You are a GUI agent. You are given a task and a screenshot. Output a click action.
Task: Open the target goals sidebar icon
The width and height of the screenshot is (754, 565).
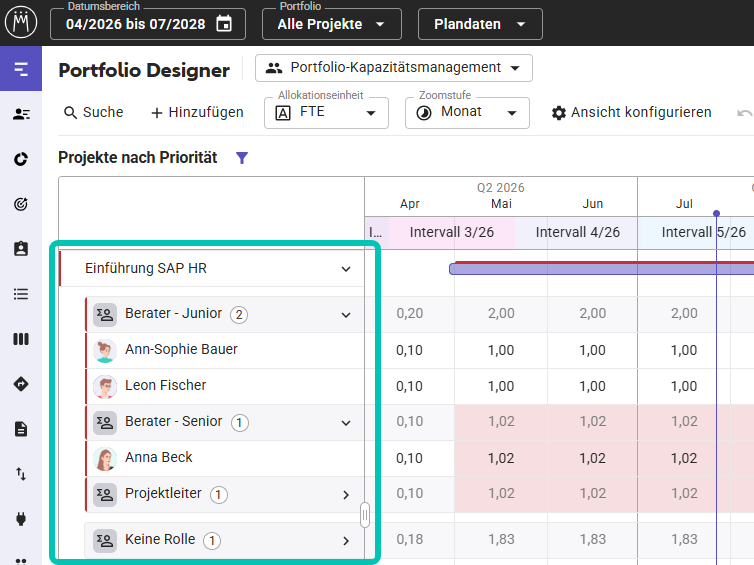coord(21,204)
